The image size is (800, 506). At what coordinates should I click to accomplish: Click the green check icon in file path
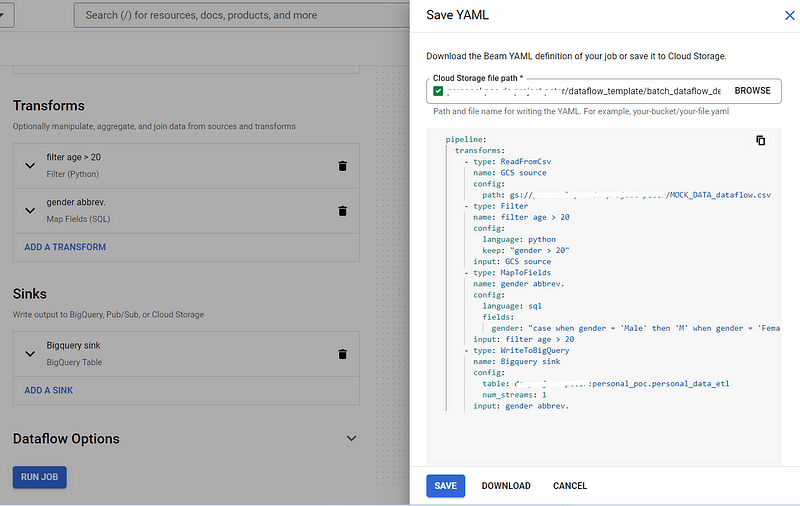(x=438, y=91)
